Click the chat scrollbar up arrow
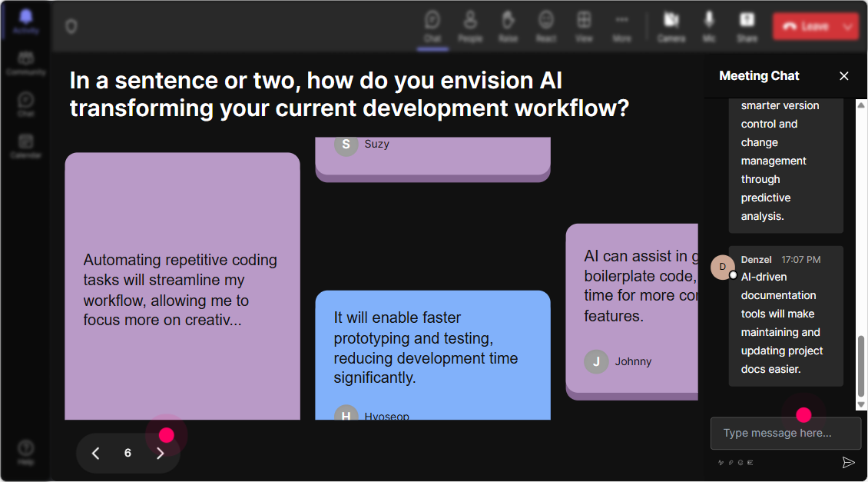868x482 pixels. [861, 104]
